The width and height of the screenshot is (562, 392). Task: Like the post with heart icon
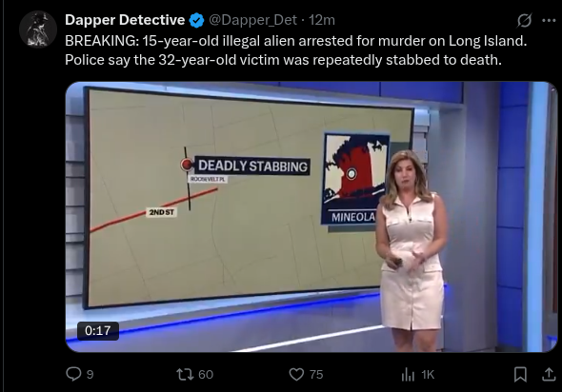pyautogui.click(x=296, y=375)
